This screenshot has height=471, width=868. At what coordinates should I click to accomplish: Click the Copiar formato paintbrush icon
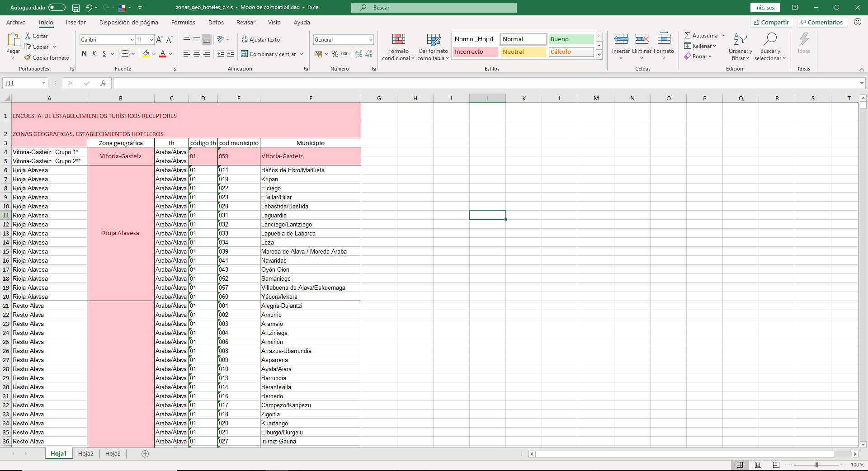(28, 57)
